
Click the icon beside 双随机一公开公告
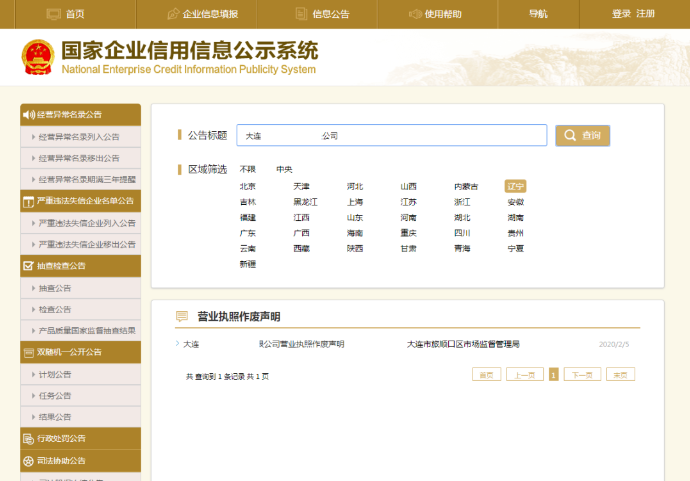tap(28, 352)
